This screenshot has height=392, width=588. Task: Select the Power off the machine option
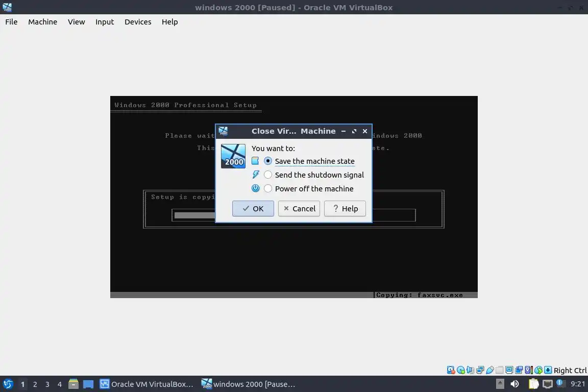pos(309,189)
